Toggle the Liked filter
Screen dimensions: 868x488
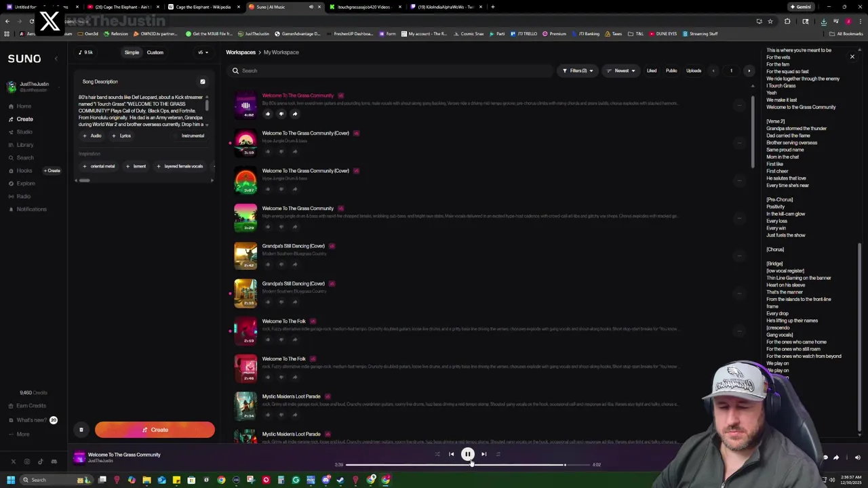[652, 70]
